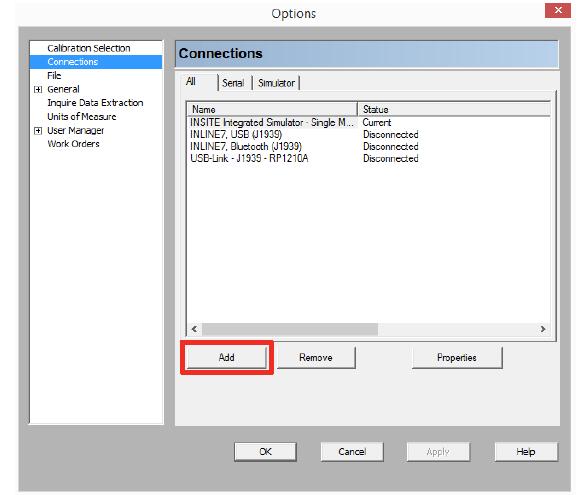Select the All tab
The image size is (585, 495).
tap(191, 81)
